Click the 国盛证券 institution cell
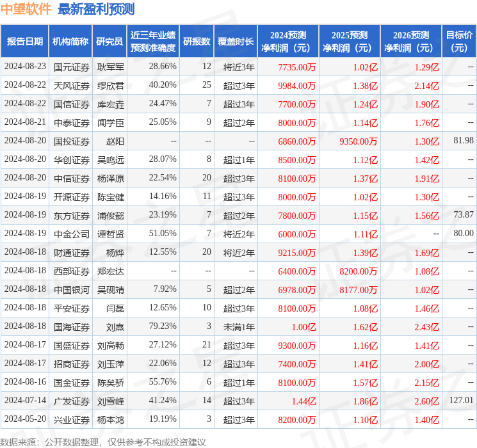 click(72, 346)
